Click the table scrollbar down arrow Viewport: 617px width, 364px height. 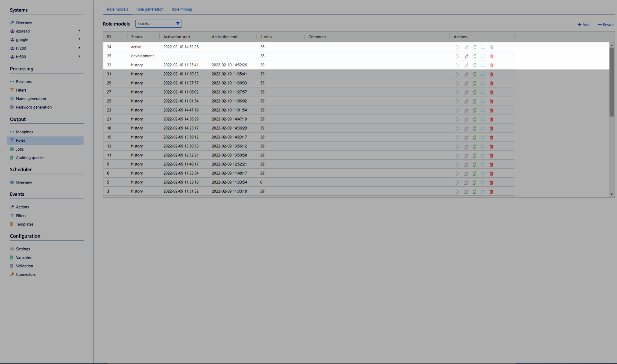(x=612, y=194)
